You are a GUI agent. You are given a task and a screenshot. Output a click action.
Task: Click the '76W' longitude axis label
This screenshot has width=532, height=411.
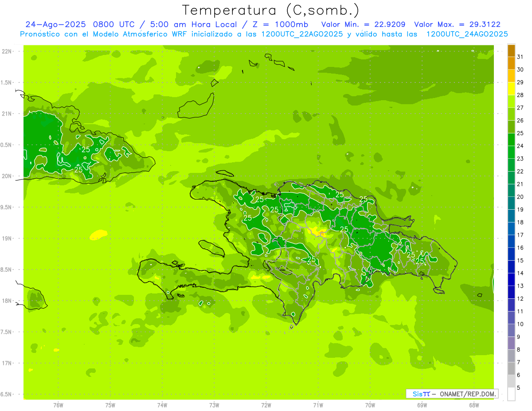[x=58, y=405]
